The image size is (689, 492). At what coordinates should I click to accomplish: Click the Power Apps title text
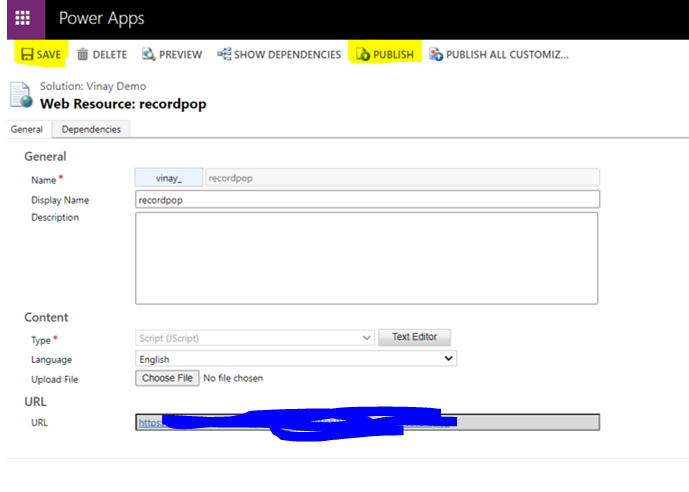click(x=102, y=18)
